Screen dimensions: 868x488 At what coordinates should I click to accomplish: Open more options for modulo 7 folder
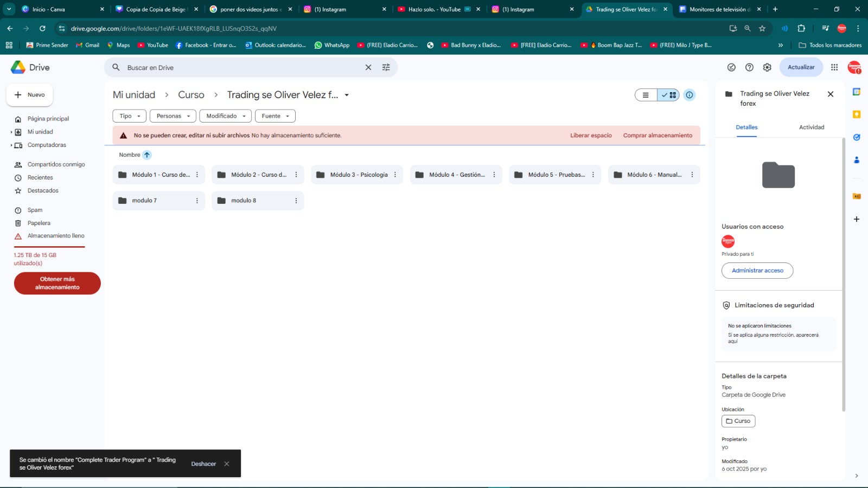tap(197, 201)
